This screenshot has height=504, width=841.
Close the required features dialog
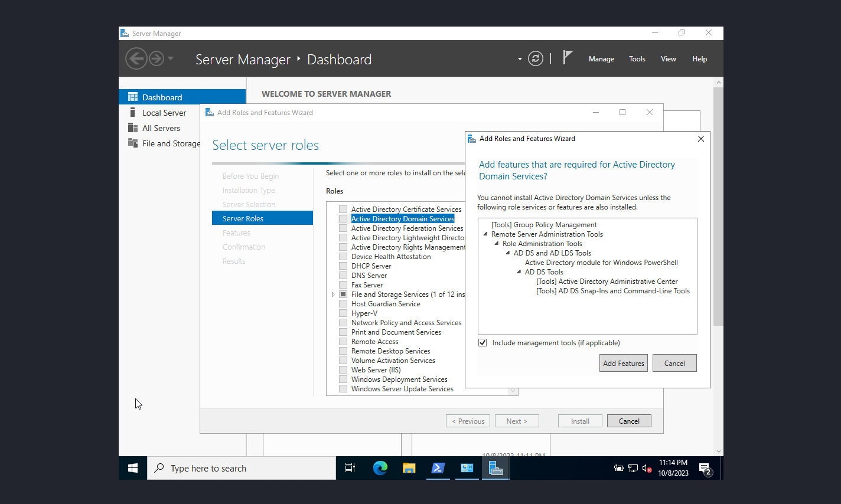click(701, 139)
